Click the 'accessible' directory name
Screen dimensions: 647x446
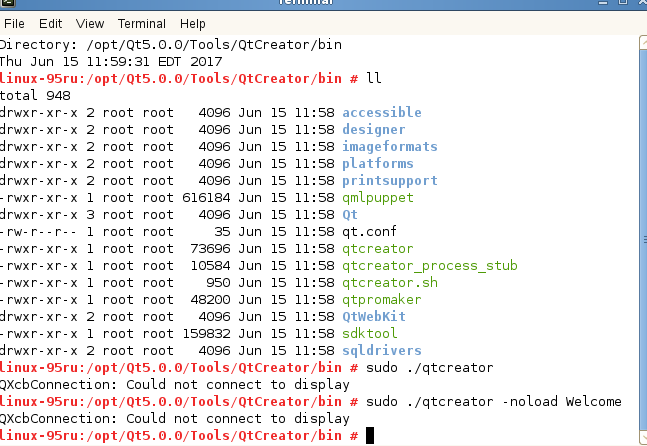[382, 112]
